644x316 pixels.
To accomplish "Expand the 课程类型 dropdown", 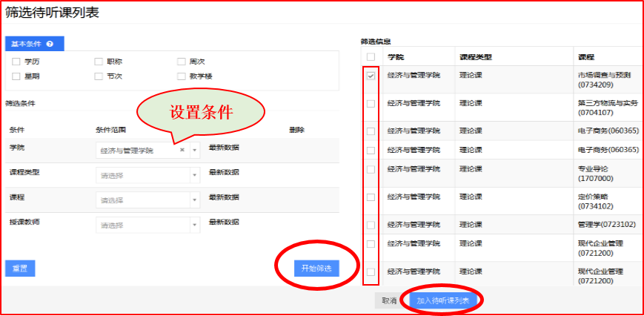I will point(194,176).
